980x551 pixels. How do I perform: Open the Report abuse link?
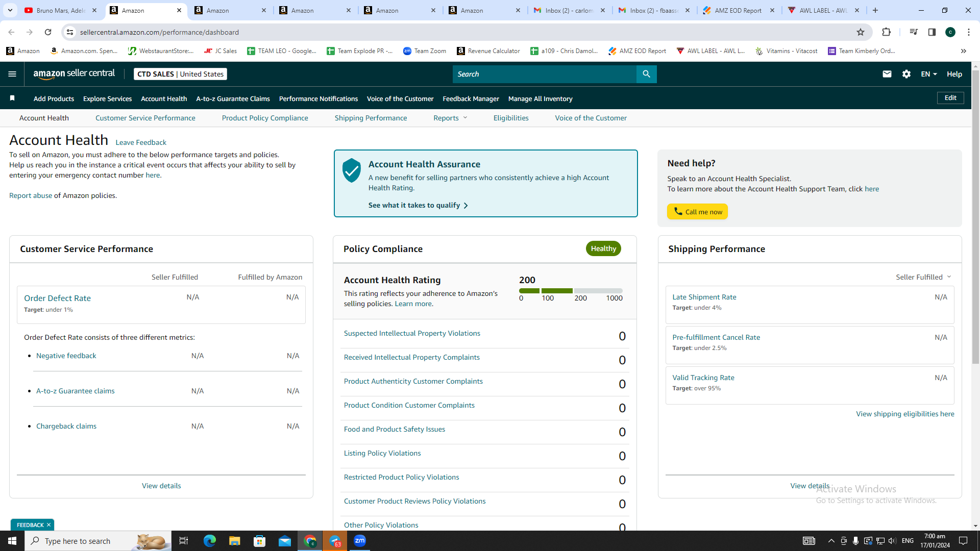pos(31,195)
